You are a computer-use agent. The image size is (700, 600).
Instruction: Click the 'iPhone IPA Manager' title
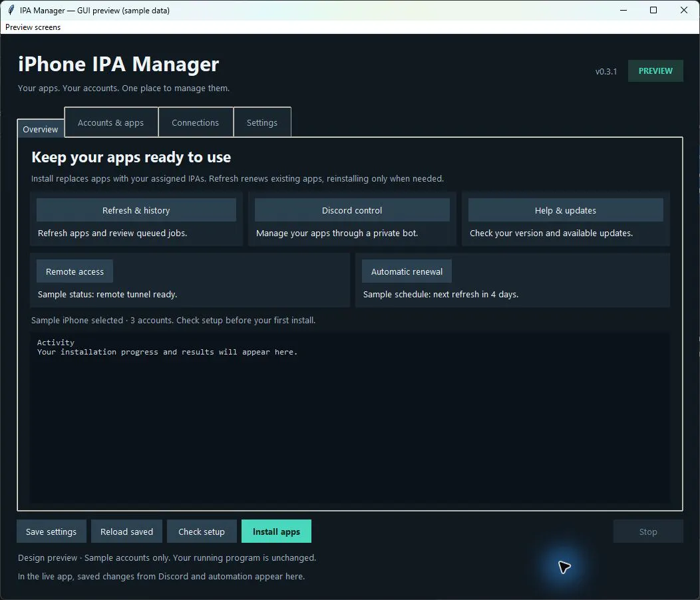pyautogui.click(x=118, y=64)
